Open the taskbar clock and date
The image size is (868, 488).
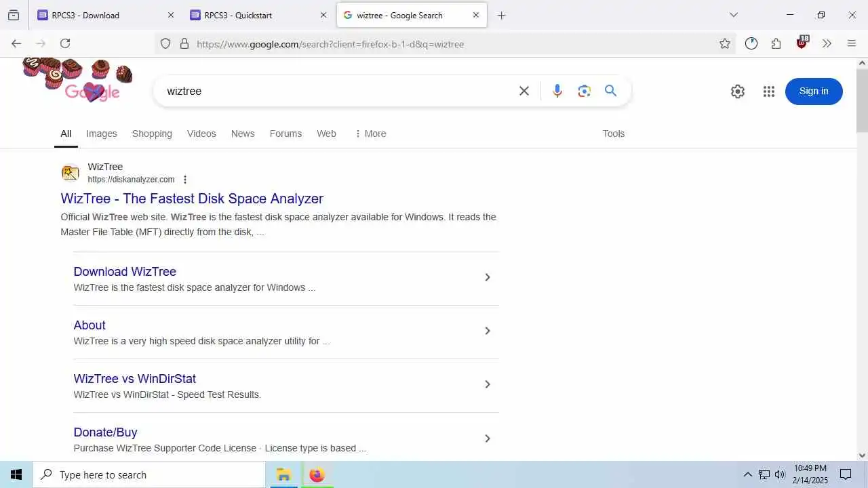click(810, 474)
